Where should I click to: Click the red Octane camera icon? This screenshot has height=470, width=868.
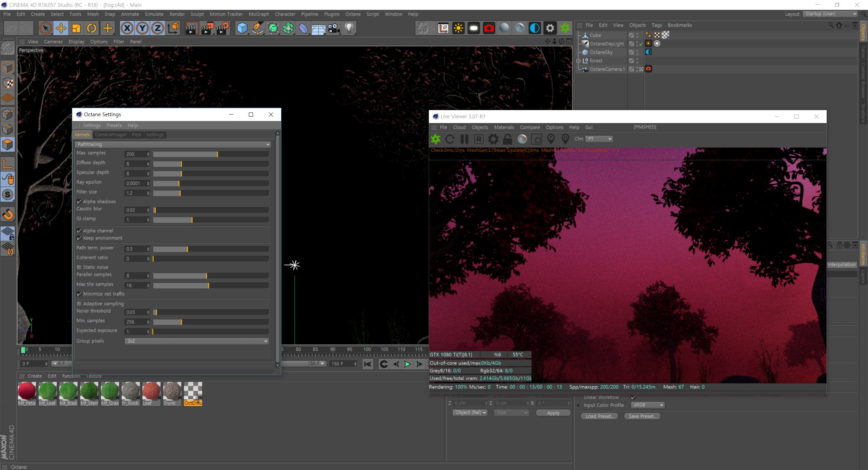click(x=489, y=28)
